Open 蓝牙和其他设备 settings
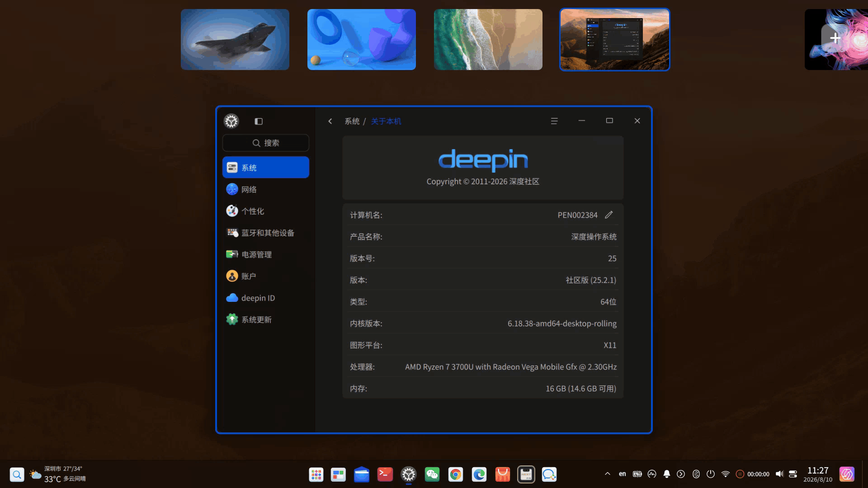The height and width of the screenshot is (488, 868). (x=266, y=233)
